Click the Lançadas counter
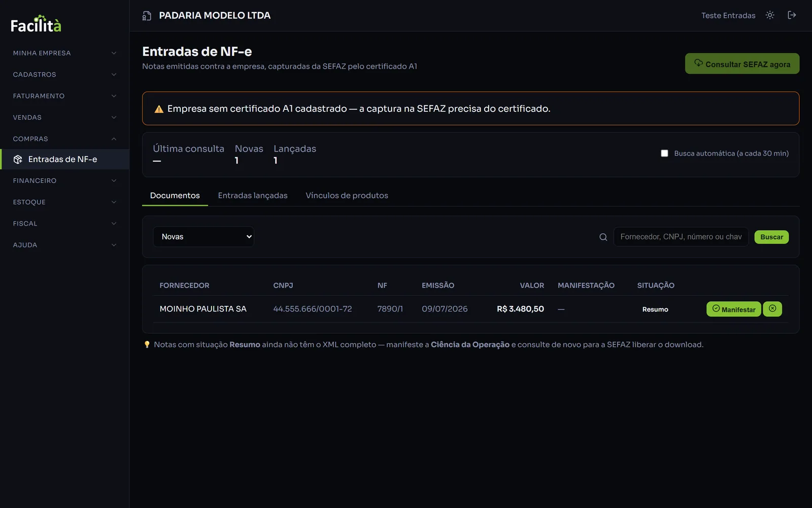The height and width of the screenshot is (508, 812). coord(295,154)
